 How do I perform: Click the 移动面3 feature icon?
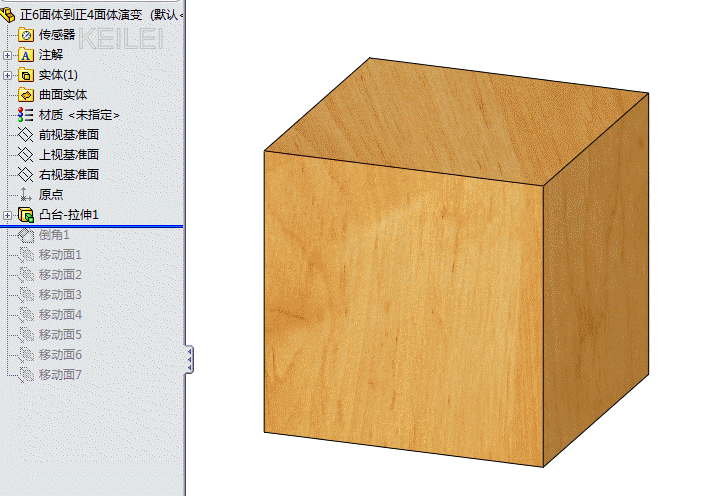pos(26,295)
